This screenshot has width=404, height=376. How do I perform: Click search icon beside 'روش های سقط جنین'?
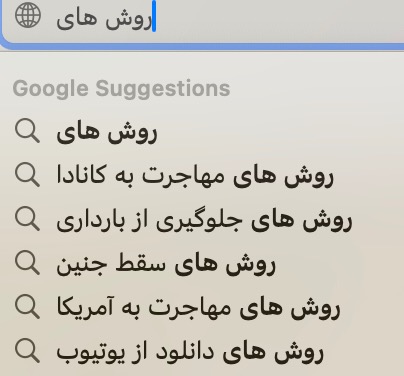(27, 263)
